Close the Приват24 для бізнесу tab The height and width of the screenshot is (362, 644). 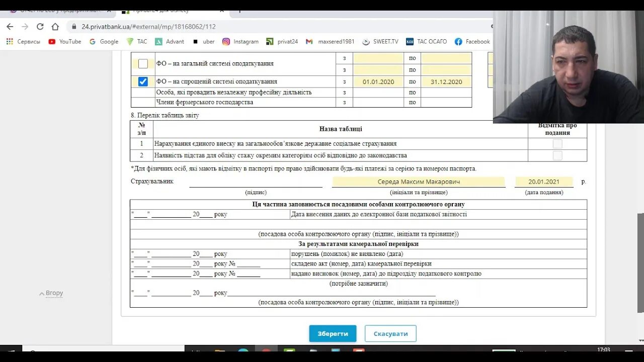point(222,11)
